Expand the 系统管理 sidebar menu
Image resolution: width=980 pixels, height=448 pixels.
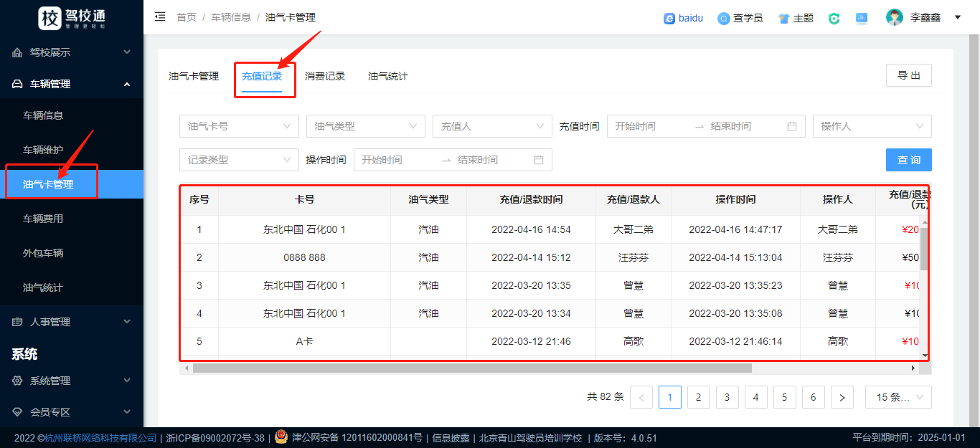(127, 381)
